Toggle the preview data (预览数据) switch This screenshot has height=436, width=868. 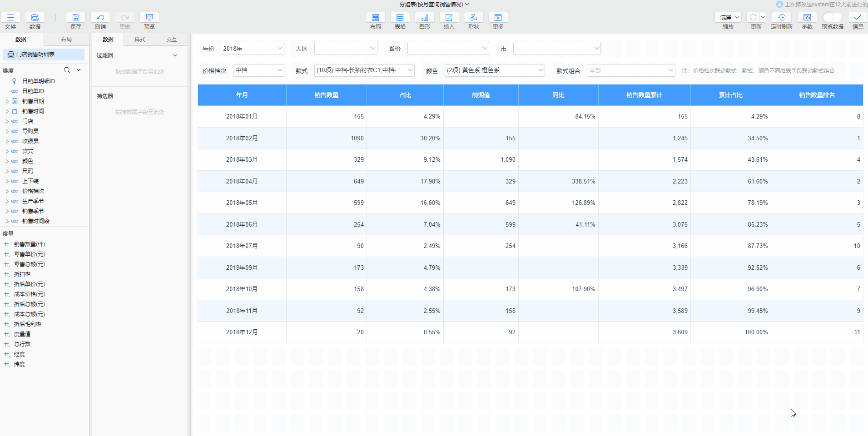click(832, 17)
